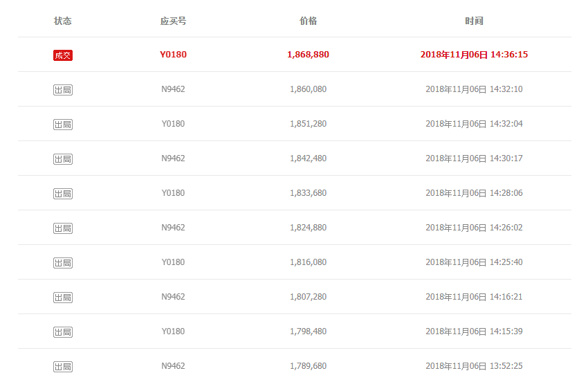Click the timestamp 14:16:21
This screenshot has width=588, height=382.
coord(506,297)
